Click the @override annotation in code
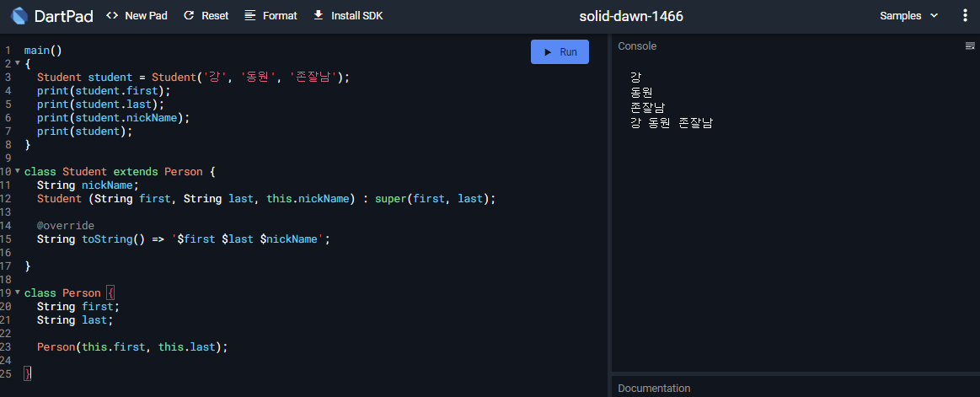Image resolution: width=980 pixels, height=397 pixels. pyautogui.click(x=66, y=226)
